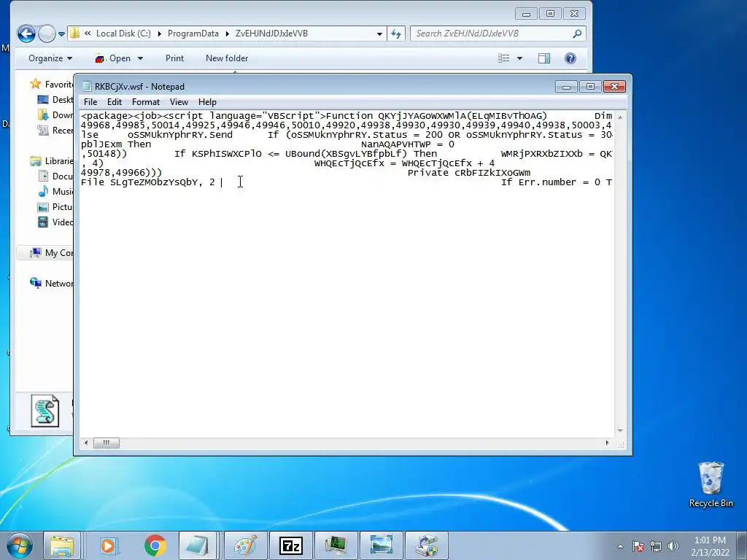Screen dimensions: 747x560
Task: Expand the address bar history dropdown
Action: click(379, 34)
